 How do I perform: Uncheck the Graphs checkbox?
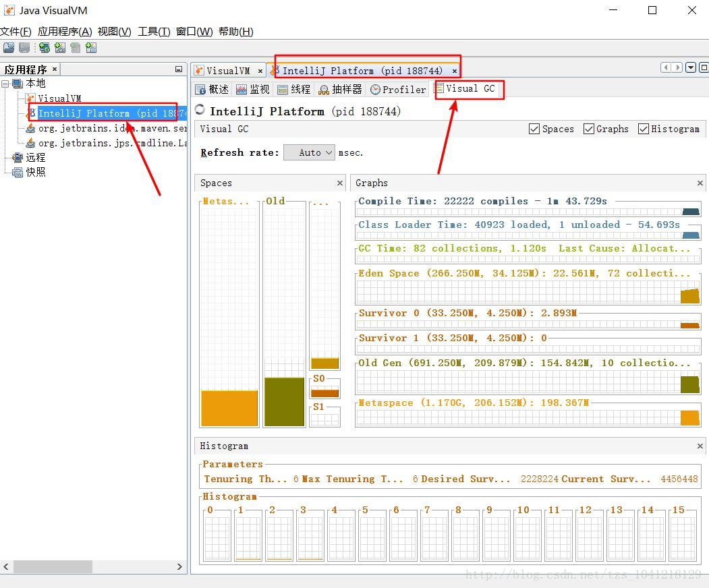pyautogui.click(x=588, y=129)
